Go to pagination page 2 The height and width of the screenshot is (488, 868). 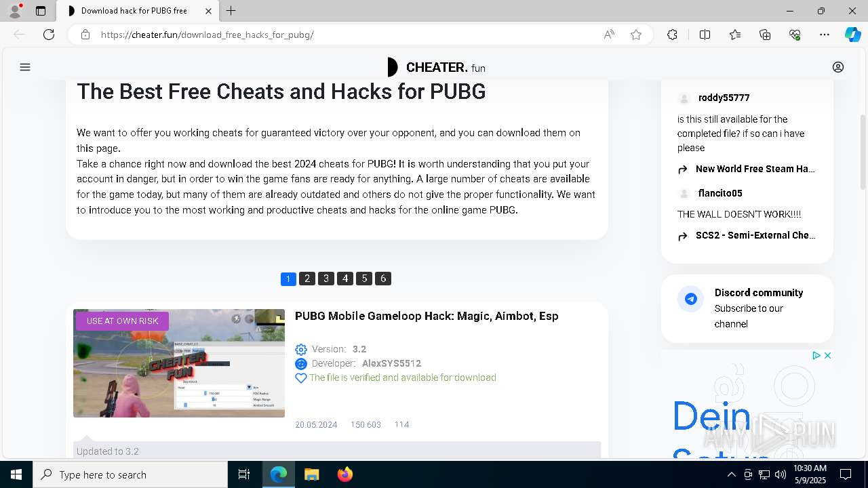[x=307, y=279]
